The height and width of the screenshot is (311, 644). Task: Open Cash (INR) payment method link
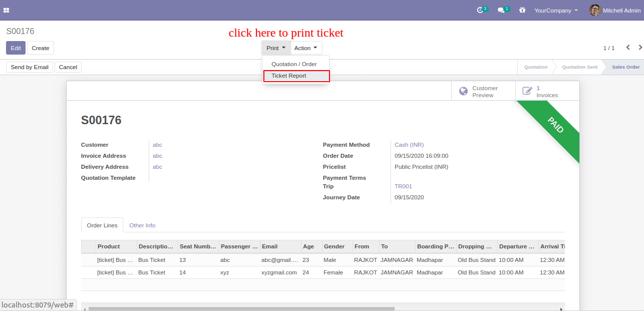click(409, 145)
